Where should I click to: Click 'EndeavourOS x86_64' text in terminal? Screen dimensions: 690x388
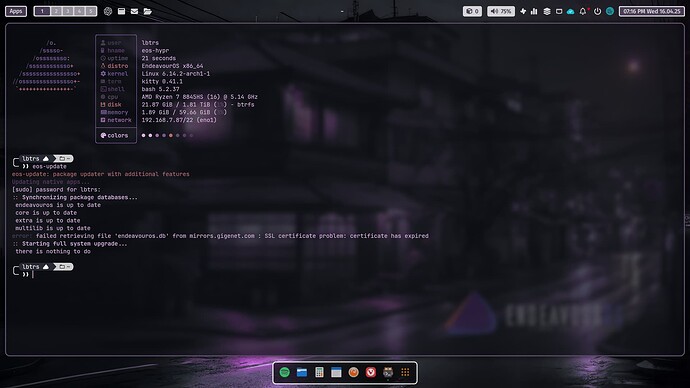coord(172,66)
